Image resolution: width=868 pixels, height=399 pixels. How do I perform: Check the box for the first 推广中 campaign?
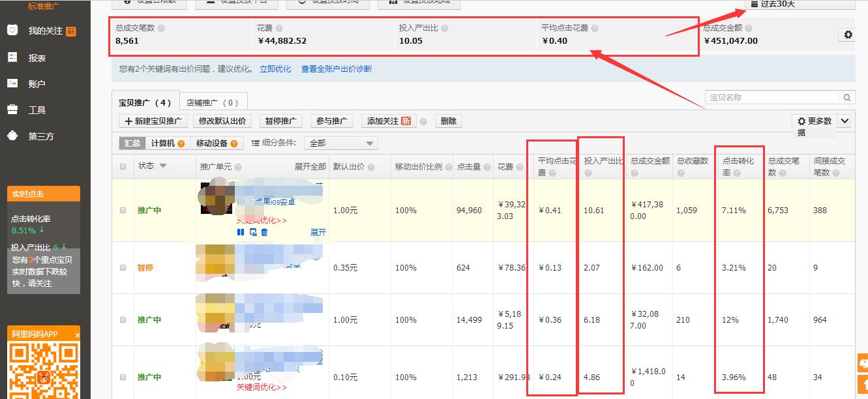pyautogui.click(x=123, y=210)
